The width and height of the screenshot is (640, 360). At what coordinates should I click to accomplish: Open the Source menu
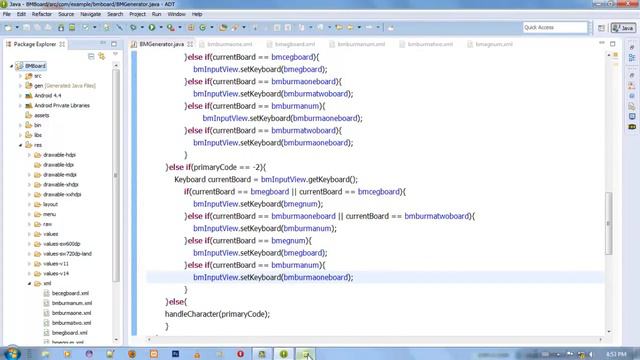point(66,14)
